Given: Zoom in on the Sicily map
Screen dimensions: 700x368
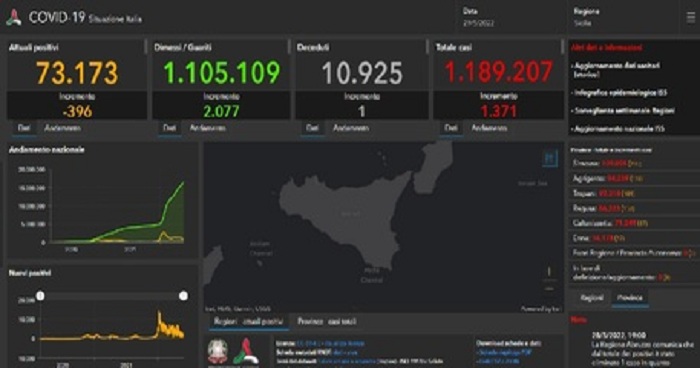Looking at the screenshot, I should 550,272.
